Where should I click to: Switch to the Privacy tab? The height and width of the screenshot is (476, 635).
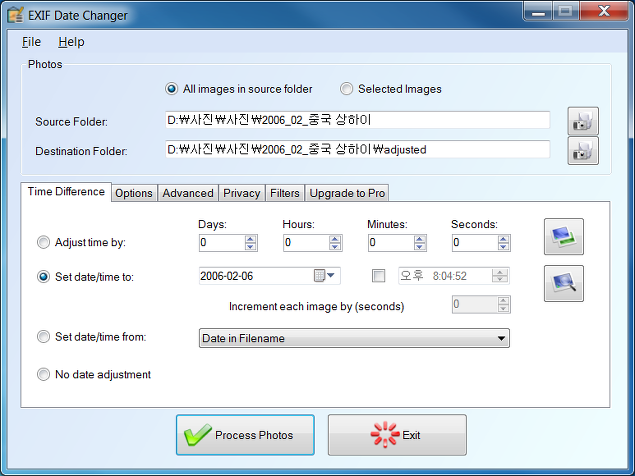242,193
